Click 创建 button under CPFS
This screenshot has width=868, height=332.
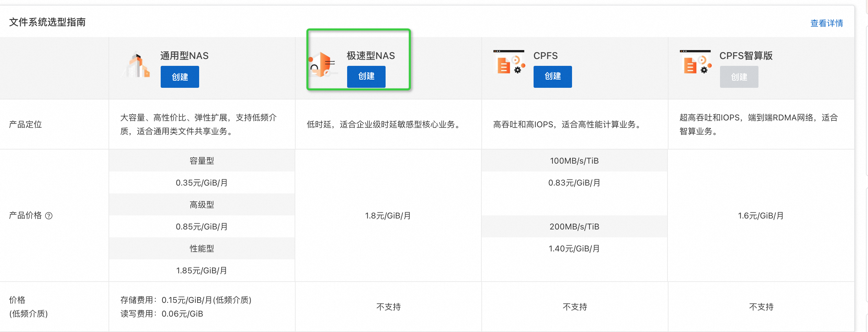coord(553,77)
